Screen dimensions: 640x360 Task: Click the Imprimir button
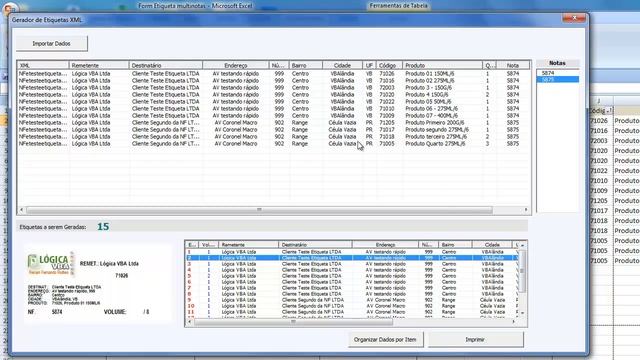click(x=475, y=340)
